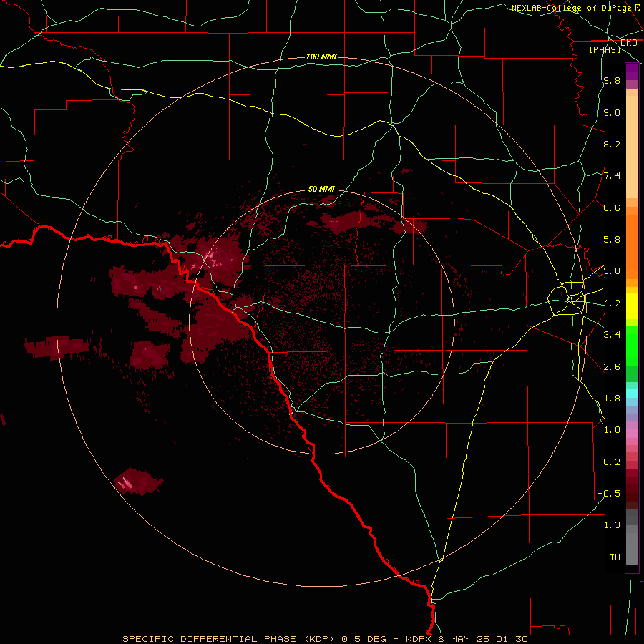The image size is (644, 644).
Task: Click the 9.8 value on the color scale
Action: pos(612,81)
